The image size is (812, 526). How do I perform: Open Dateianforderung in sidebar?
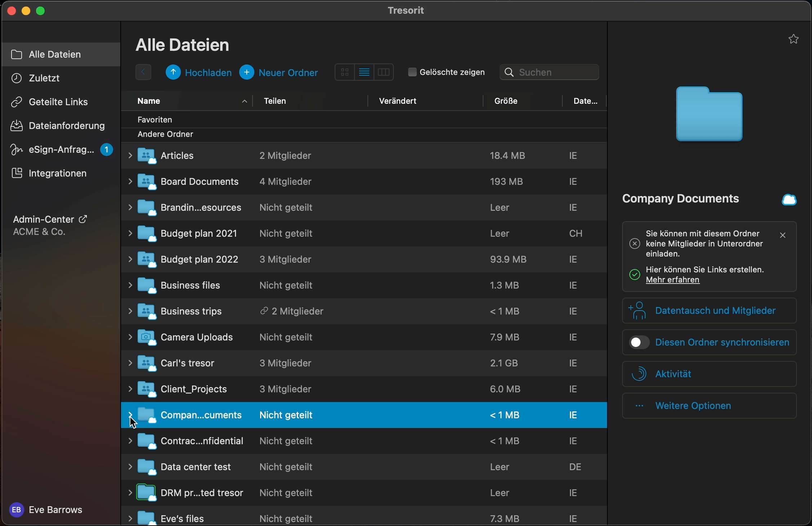[x=61, y=126]
